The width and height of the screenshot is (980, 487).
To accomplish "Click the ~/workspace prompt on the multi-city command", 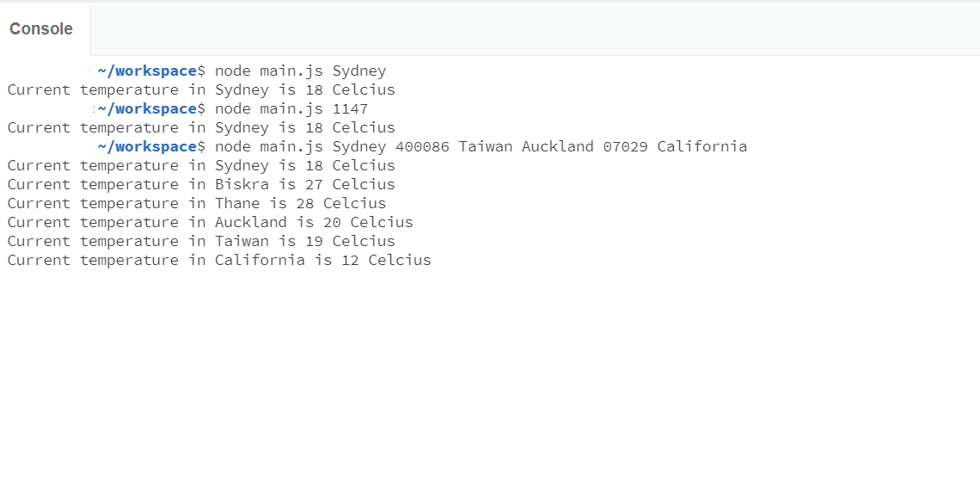I will 147,146.
